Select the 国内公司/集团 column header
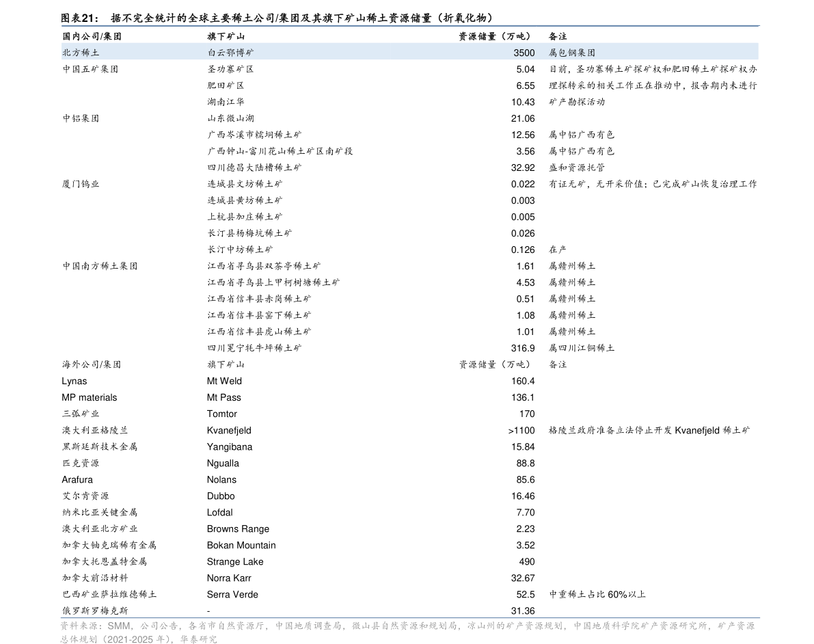This screenshot has height=644, width=814. [92, 36]
